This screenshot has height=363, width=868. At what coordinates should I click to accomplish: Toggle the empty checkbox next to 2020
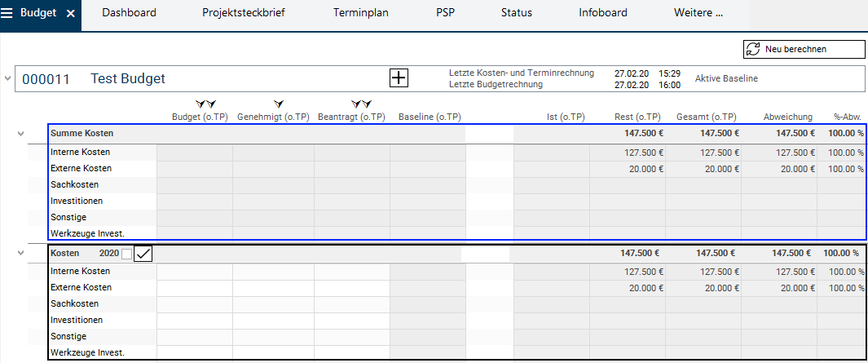pos(126,254)
